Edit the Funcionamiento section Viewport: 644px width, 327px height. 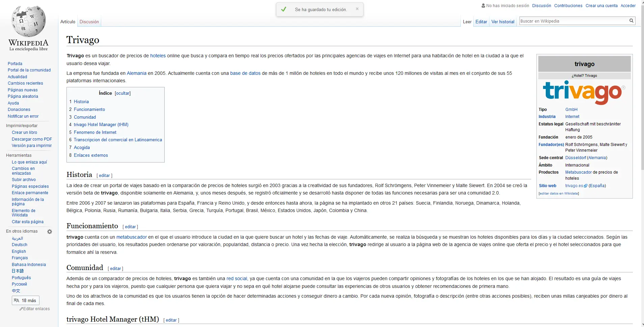[x=130, y=227]
